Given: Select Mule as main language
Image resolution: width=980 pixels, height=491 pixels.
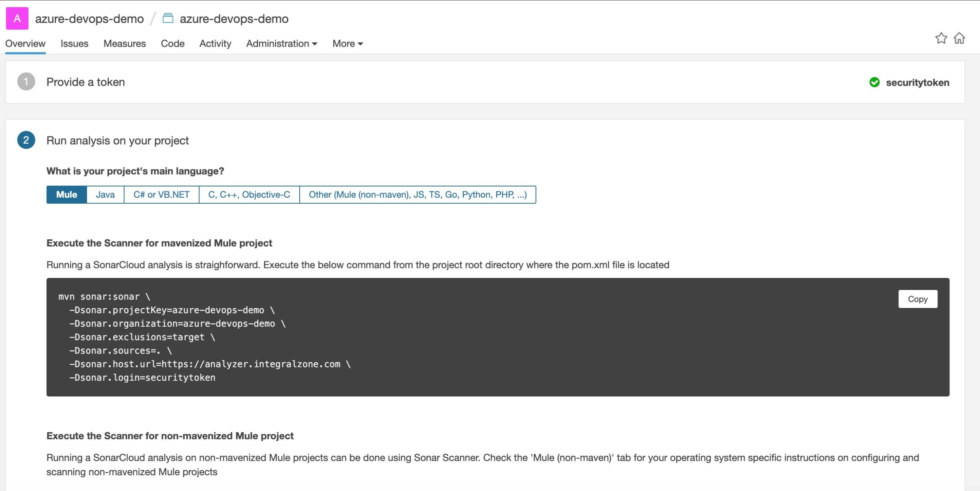Looking at the screenshot, I should 67,195.
